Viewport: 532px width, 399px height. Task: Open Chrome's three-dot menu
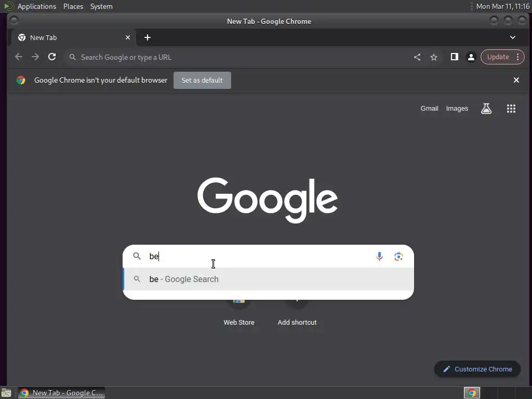click(518, 57)
